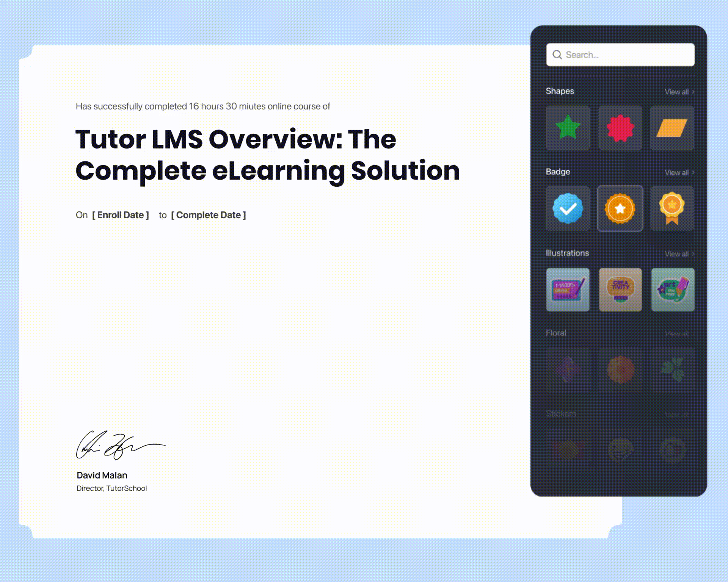The width and height of the screenshot is (728, 582).
Task: Click the Search input field
Action: point(620,54)
